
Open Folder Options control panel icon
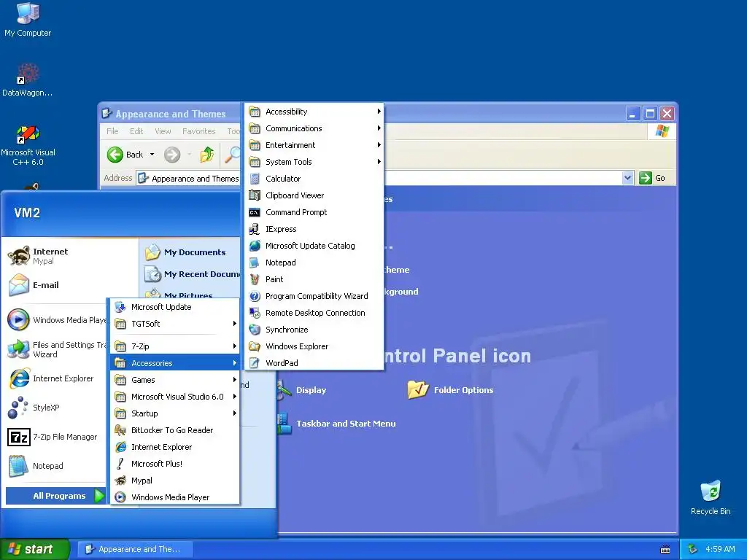coord(451,390)
